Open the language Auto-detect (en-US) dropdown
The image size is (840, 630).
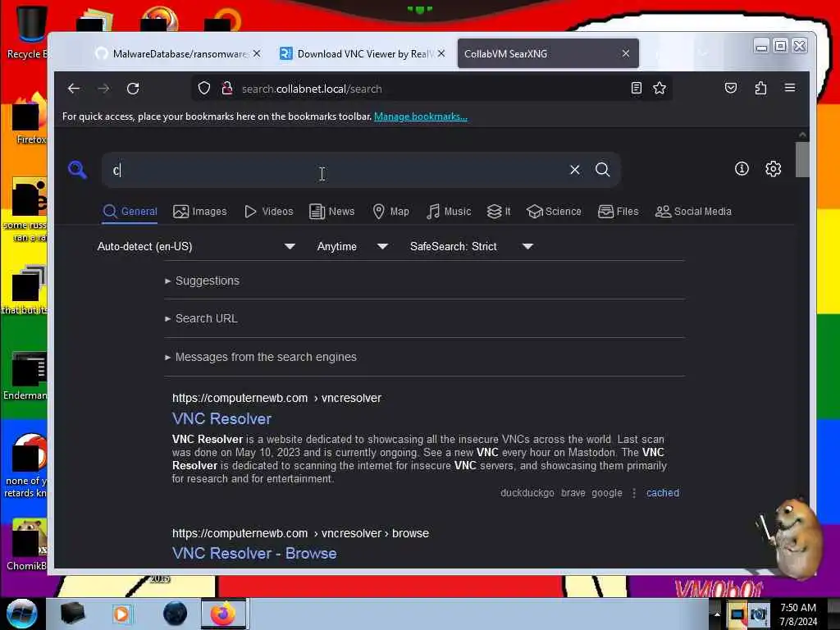coord(196,246)
